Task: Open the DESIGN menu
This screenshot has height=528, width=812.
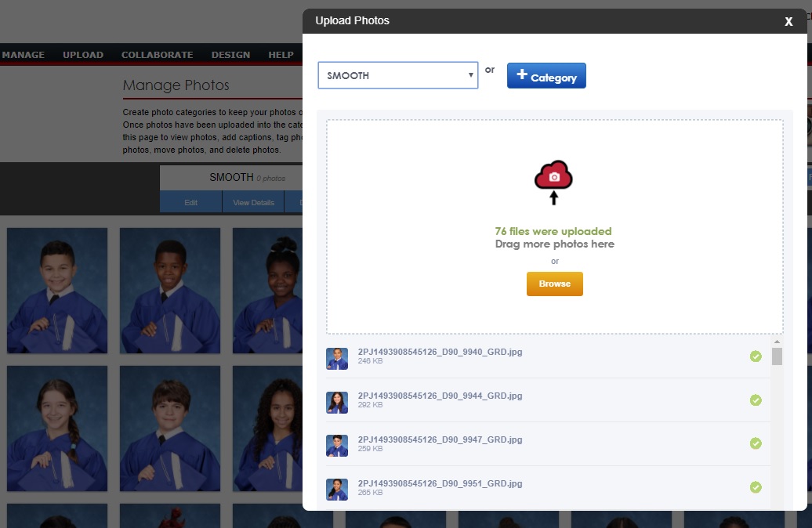Action: (230, 55)
